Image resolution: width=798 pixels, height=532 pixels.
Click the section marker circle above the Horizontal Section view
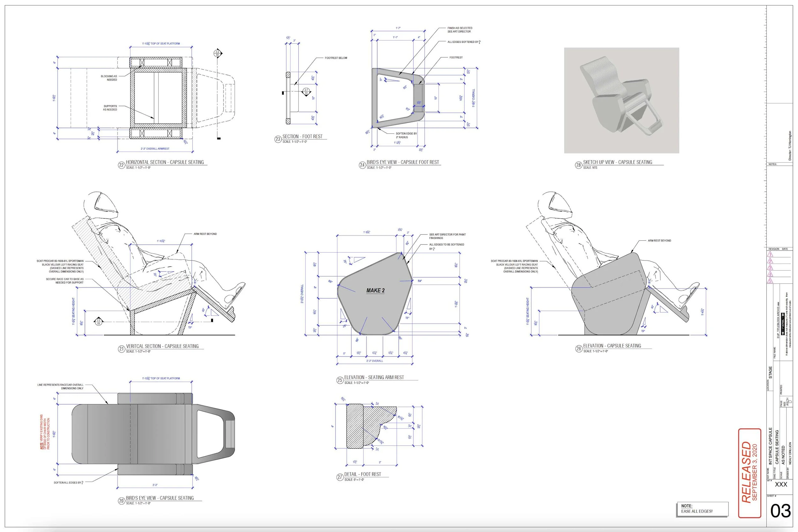pyautogui.click(x=217, y=53)
